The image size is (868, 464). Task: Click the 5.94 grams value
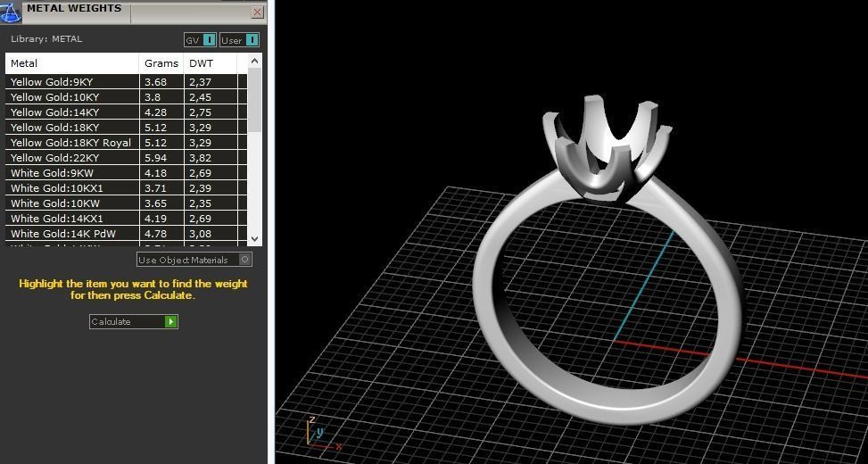(155, 158)
